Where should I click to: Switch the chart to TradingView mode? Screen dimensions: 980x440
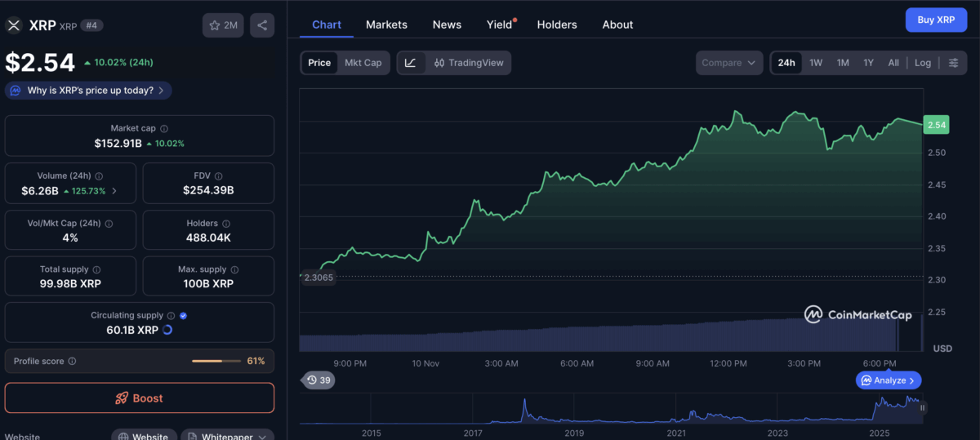469,63
